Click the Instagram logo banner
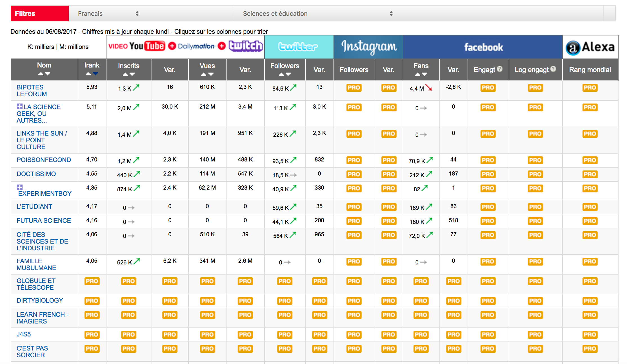 [x=368, y=47]
